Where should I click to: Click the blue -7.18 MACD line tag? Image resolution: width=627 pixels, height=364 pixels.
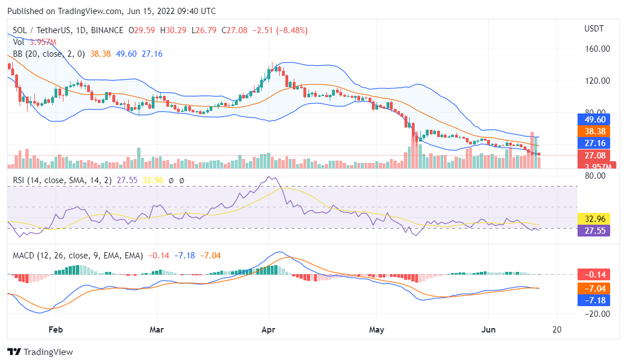[x=594, y=300]
